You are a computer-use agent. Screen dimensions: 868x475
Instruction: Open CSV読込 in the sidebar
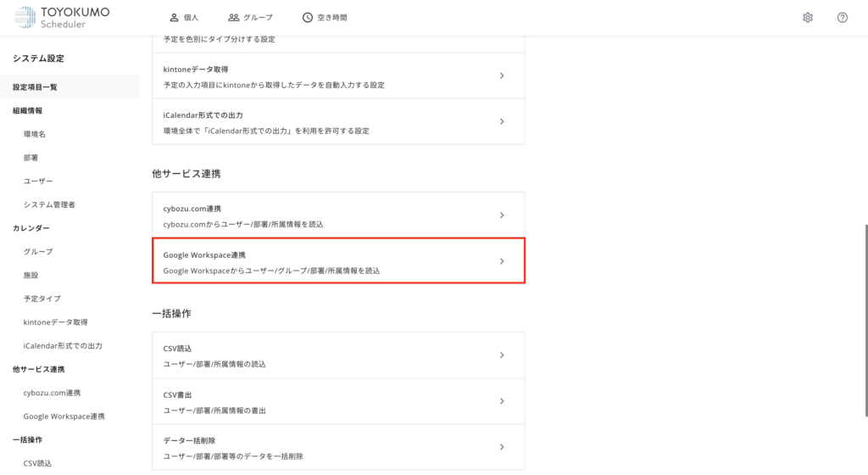[x=37, y=463]
